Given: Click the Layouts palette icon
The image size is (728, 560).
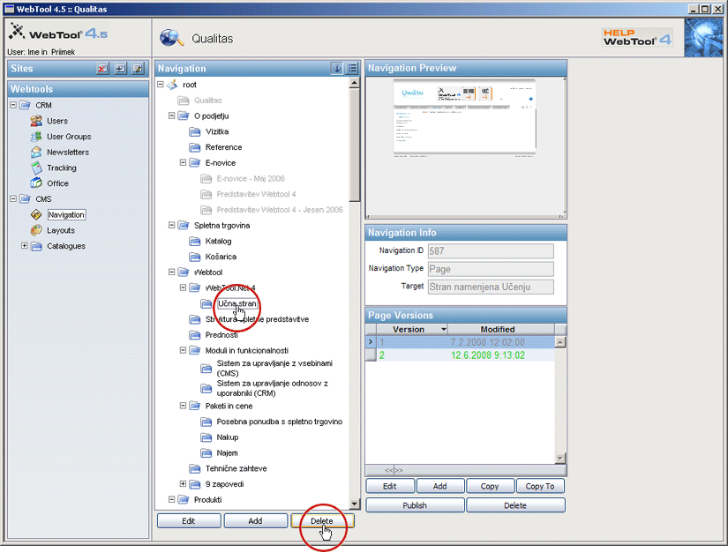Looking at the screenshot, I should (x=36, y=230).
